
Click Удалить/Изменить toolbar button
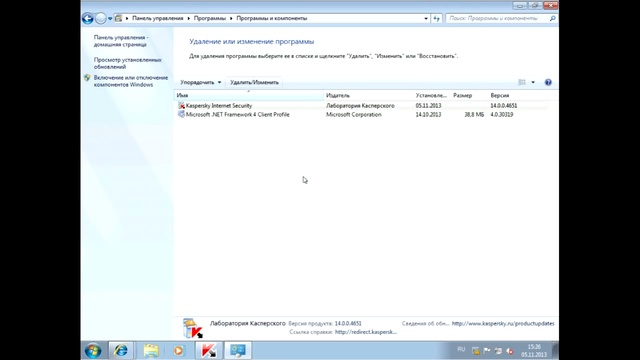254,82
